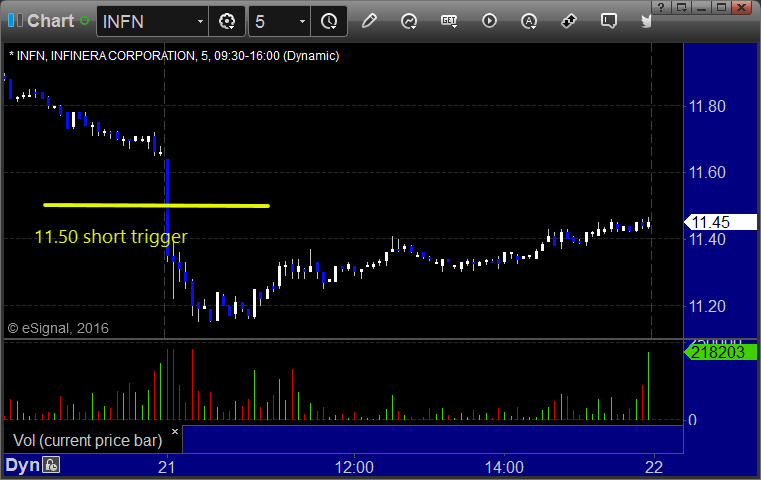This screenshot has width=761, height=480.
Task: Open the comment bubble icon
Action: pyautogui.click(x=609, y=21)
